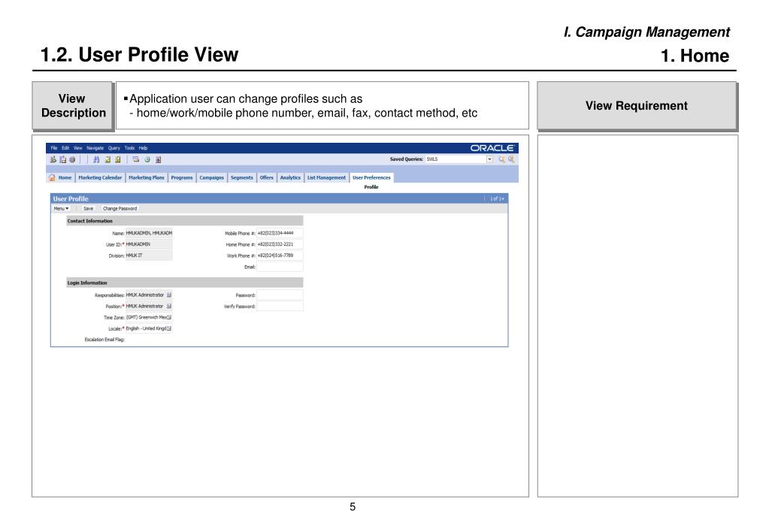
Task: Click the Save button
Action: [x=88, y=208]
